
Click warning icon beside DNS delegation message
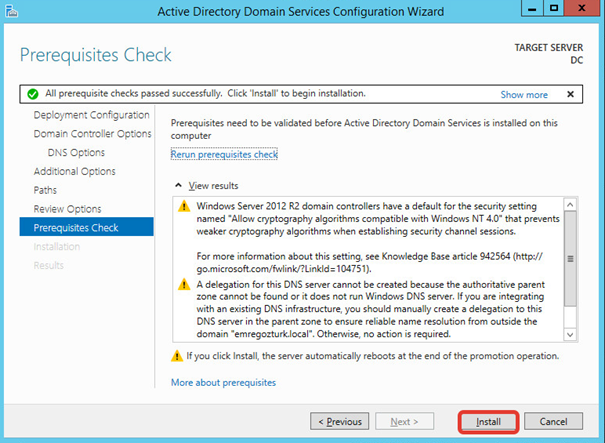tap(184, 285)
